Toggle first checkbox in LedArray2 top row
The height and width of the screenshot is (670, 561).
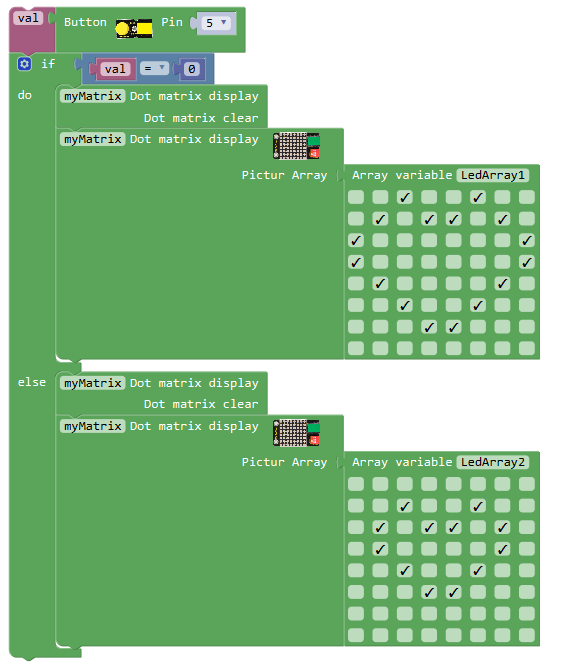(x=356, y=484)
